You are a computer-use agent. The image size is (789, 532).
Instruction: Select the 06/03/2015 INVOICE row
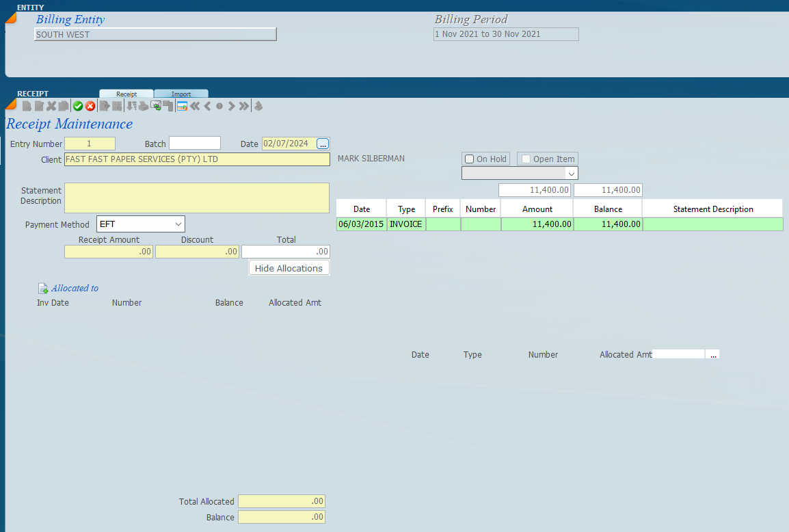point(479,224)
